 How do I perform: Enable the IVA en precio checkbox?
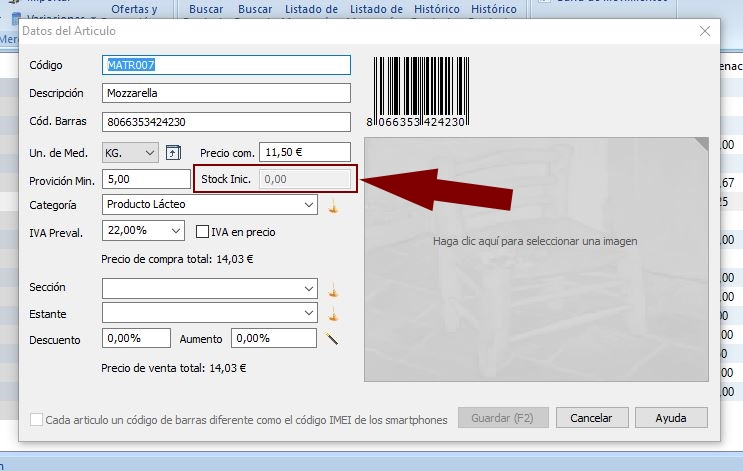[202, 232]
